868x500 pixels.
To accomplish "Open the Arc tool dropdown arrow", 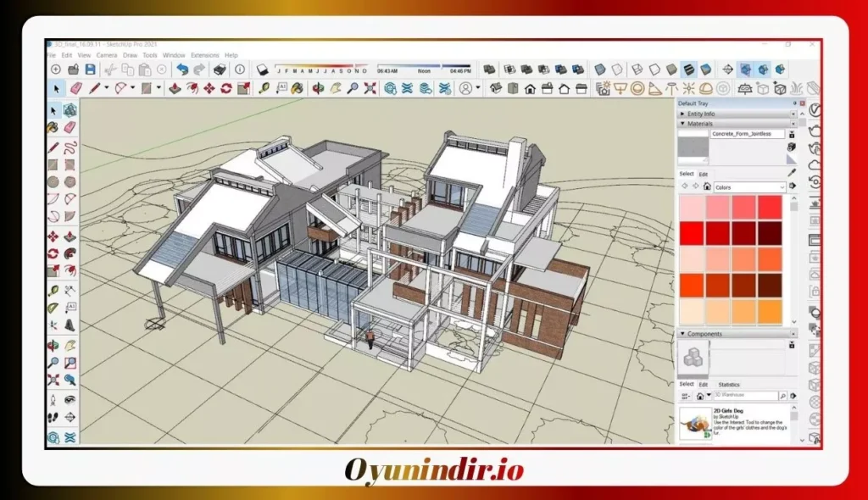I will tap(132, 88).
